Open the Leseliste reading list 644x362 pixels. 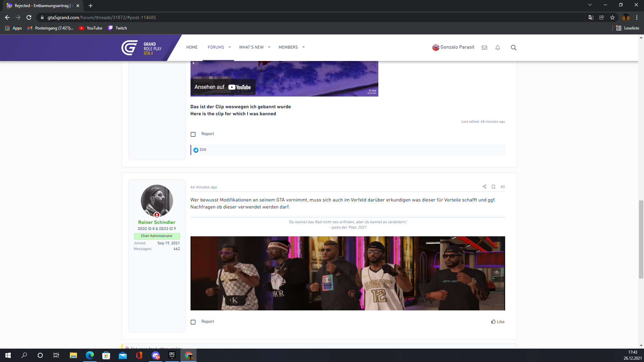click(628, 28)
